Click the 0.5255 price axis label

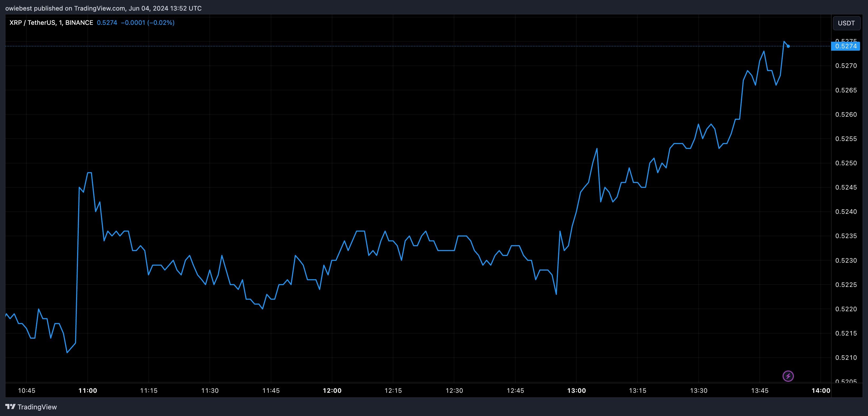pyautogui.click(x=846, y=139)
